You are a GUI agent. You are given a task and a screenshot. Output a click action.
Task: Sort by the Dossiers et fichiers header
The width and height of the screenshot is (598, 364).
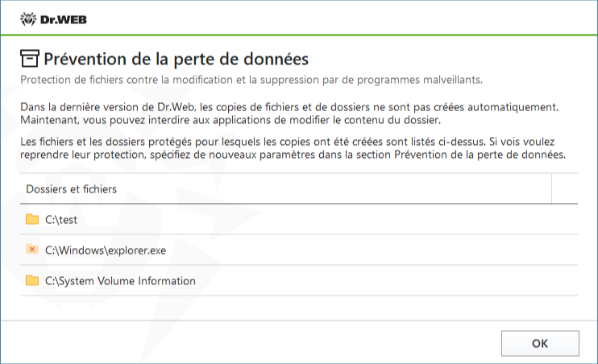click(71, 189)
